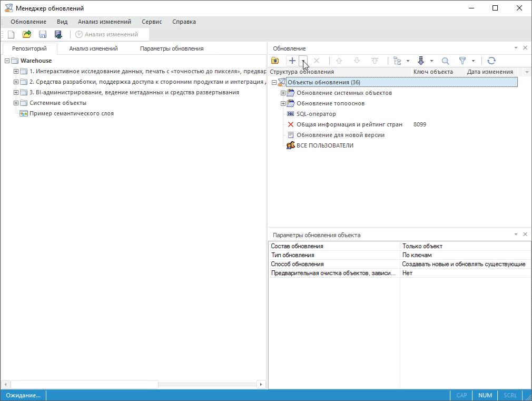The width and height of the screenshot is (532, 401).
Task: Click the 'Структура обновления' column header
Action: click(340, 72)
